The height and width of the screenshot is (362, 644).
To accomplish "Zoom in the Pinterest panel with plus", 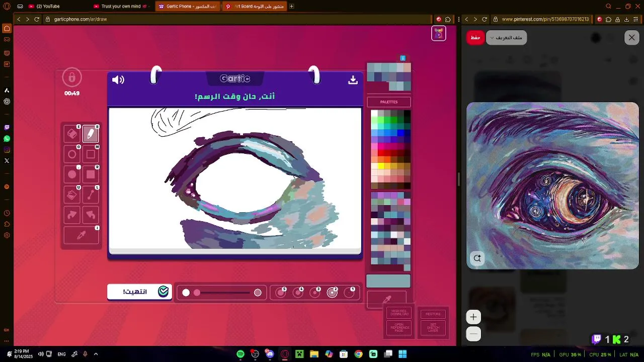I will 473,317.
